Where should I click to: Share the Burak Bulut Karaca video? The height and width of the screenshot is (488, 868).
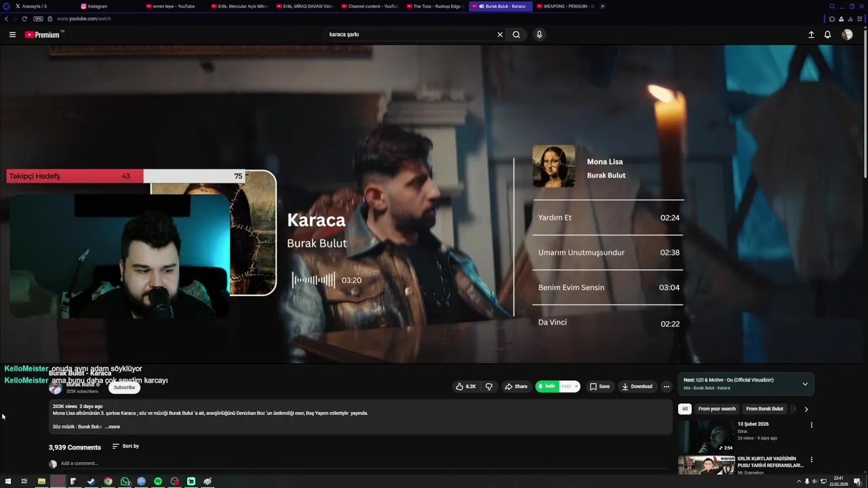click(516, 386)
